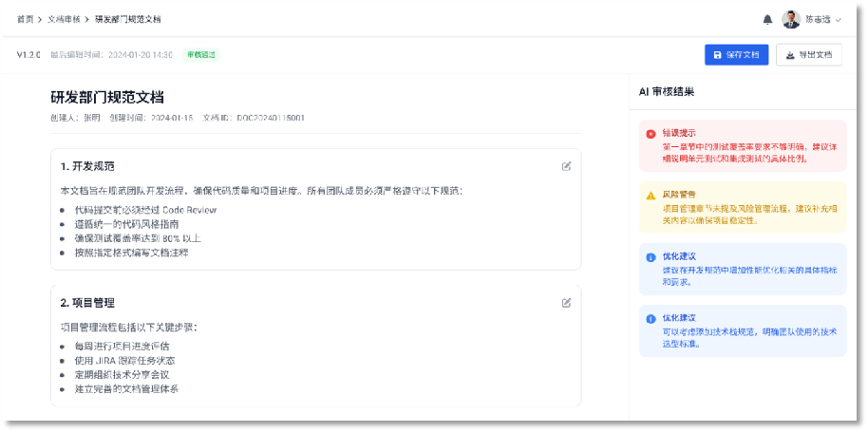Open the notification bell
The image size is (868, 432).
(x=767, y=19)
